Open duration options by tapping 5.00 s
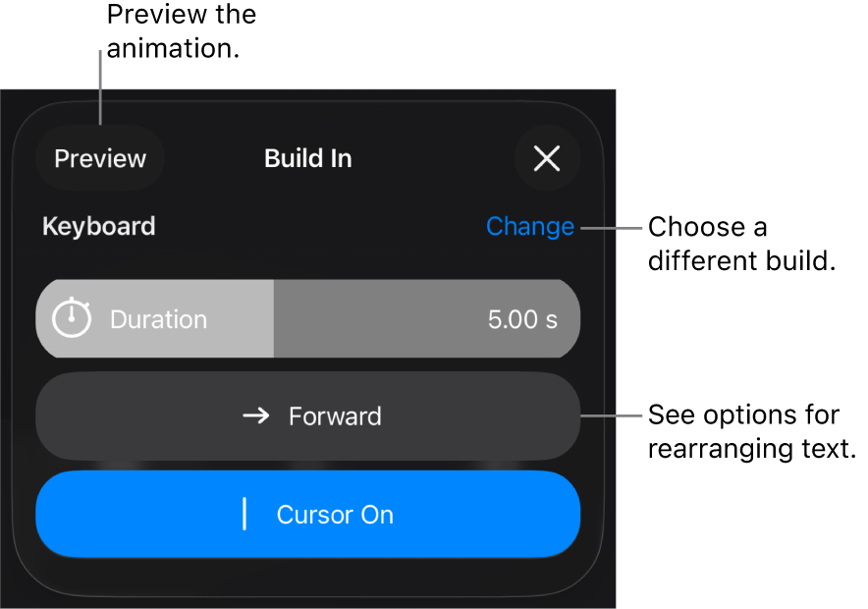This screenshot has width=868, height=609. pos(520,317)
